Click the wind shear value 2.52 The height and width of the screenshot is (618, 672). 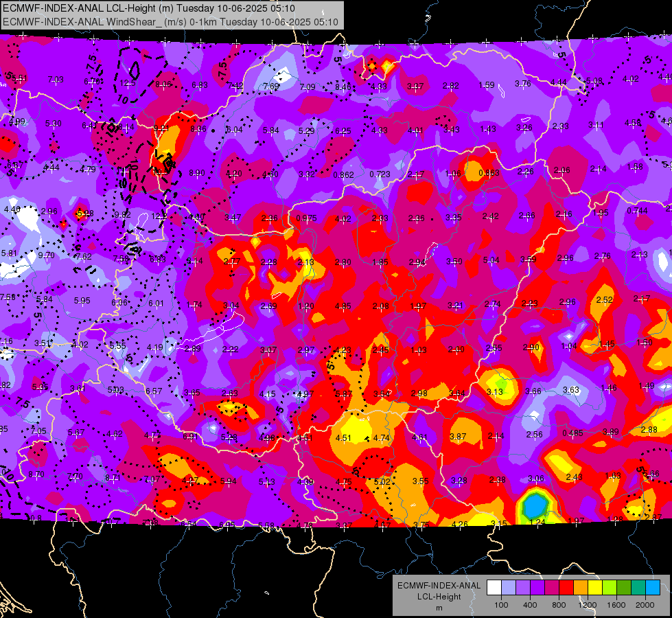[x=604, y=300]
